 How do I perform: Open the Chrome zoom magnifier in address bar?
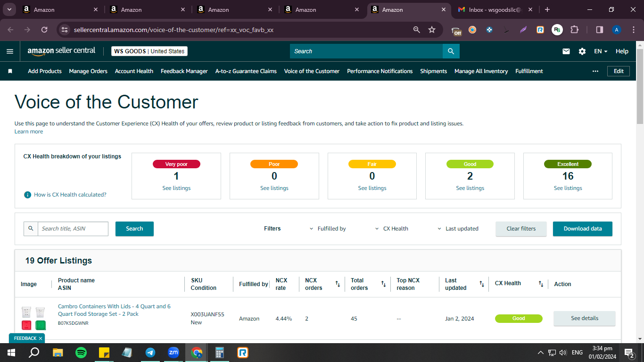(x=417, y=30)
